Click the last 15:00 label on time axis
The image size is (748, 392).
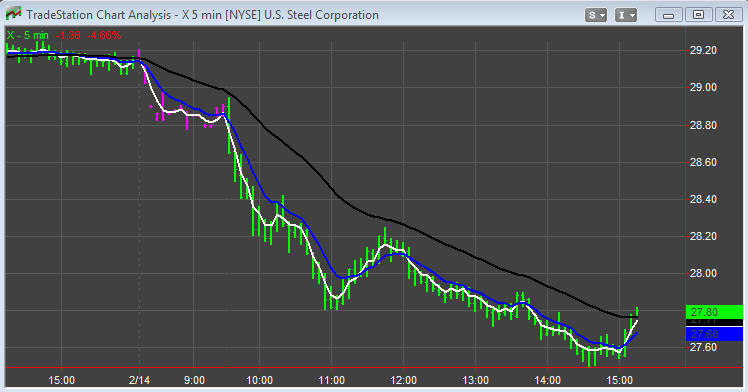pos(619,380)
